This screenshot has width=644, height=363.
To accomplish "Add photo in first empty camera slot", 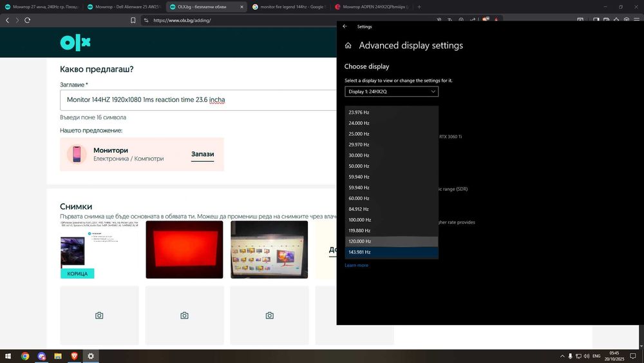I will click(99, 315).
